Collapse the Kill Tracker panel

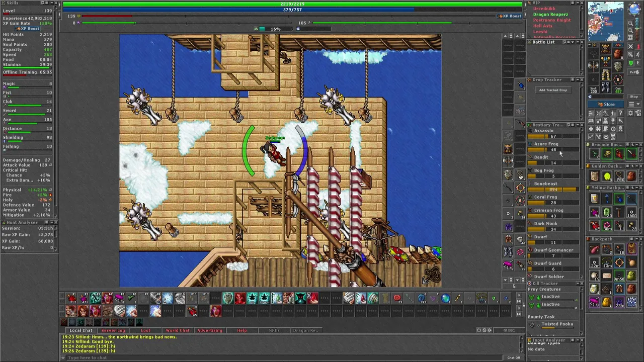tap(578, 284)
